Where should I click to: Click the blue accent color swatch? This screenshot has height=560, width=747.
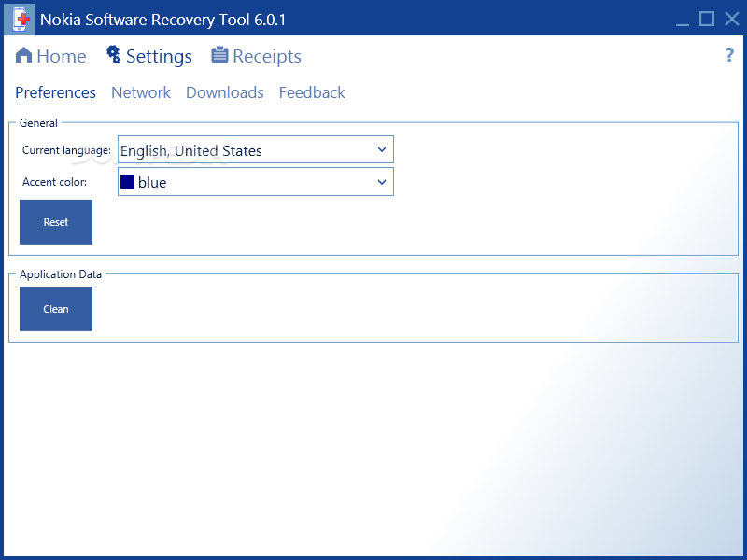(x=127, y=181)
